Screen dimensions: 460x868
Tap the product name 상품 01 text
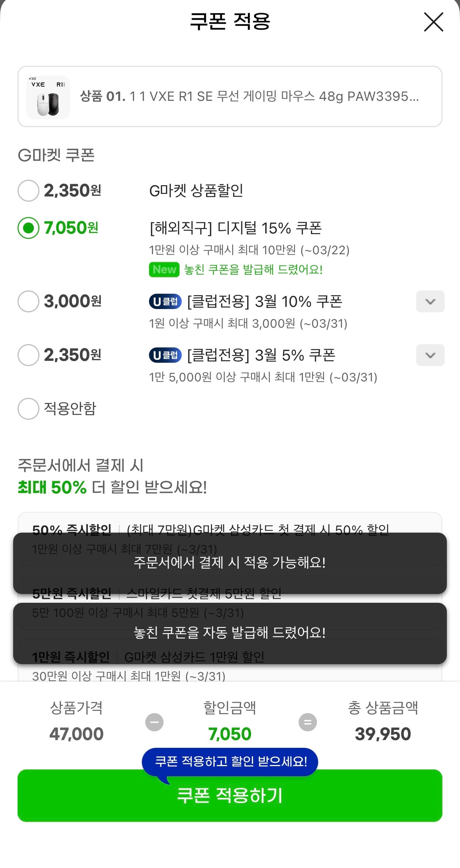pyautogui.click(x=249, y=96)
